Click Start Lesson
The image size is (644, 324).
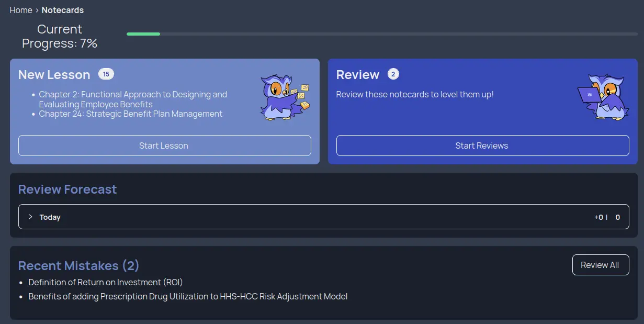tap(164, 146)
